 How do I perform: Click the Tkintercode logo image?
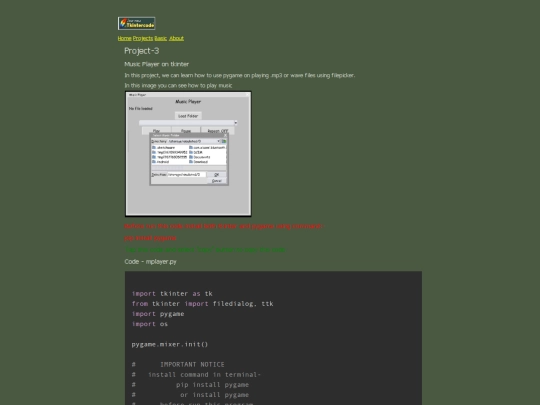pos(136,23)
